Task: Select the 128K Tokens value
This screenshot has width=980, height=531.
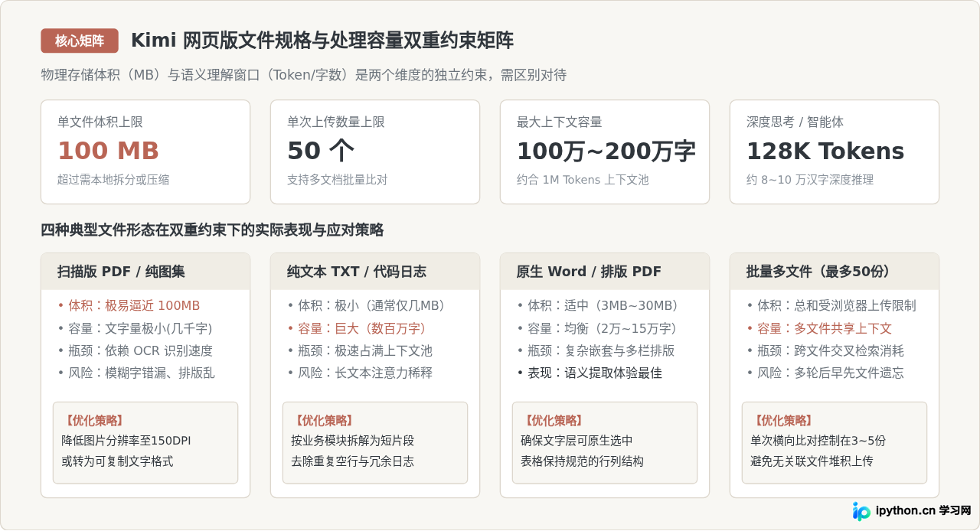Action: point(825,151)
